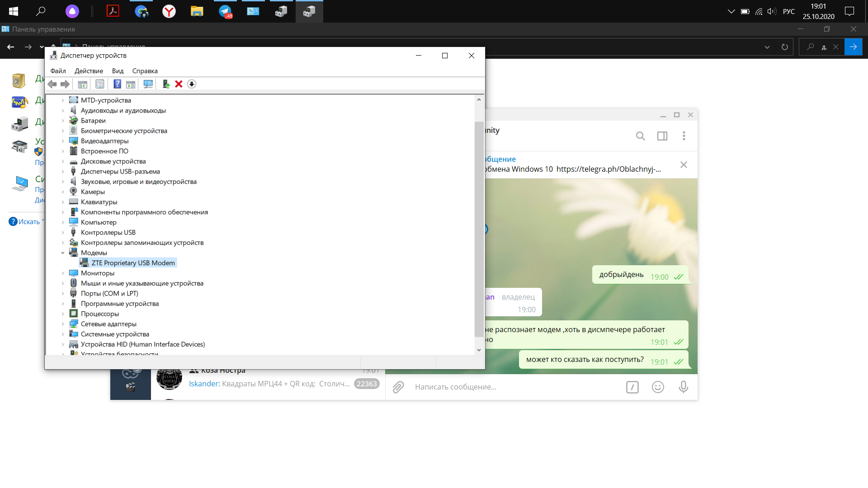This screenshot has width=868, height=488.
Task: Click the red X uninstall device icon
Action: 179,84
